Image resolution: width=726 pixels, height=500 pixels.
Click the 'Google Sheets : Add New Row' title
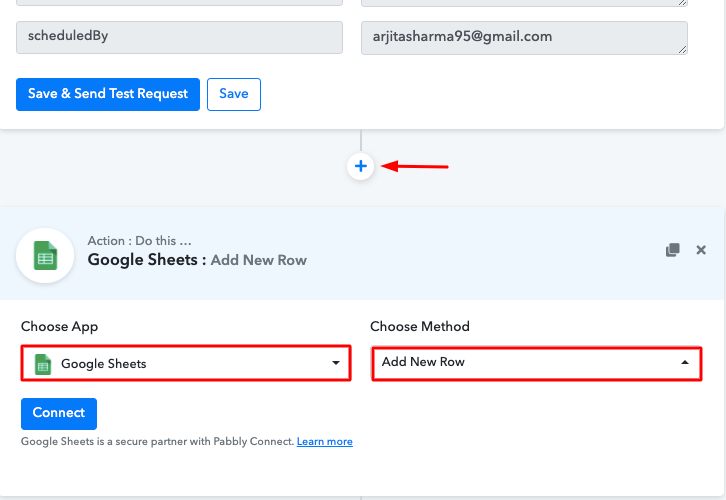197,260
